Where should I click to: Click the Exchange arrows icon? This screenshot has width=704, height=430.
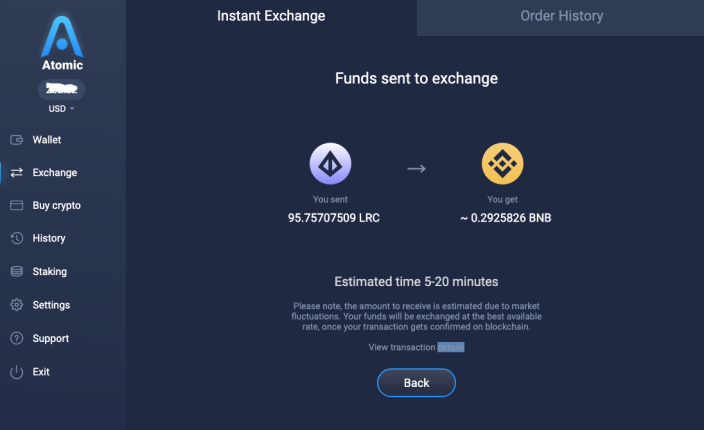(x=17, y=172)
